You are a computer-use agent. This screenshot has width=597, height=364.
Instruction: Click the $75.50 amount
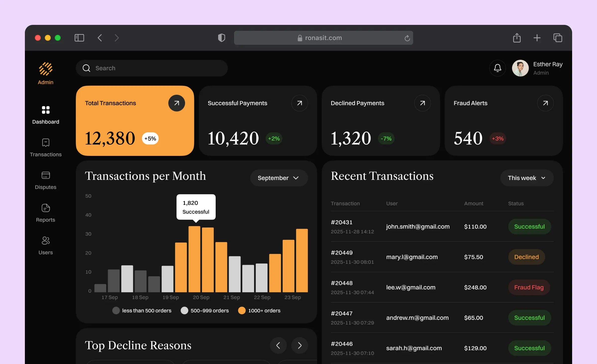[473, 257]
